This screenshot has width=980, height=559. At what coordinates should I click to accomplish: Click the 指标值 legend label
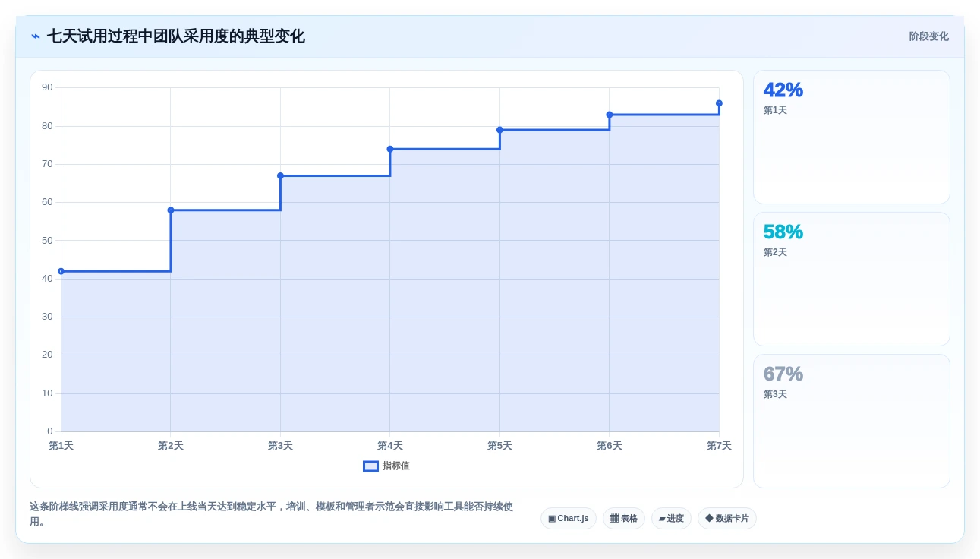pyautogui.click(x=396, y=466)
